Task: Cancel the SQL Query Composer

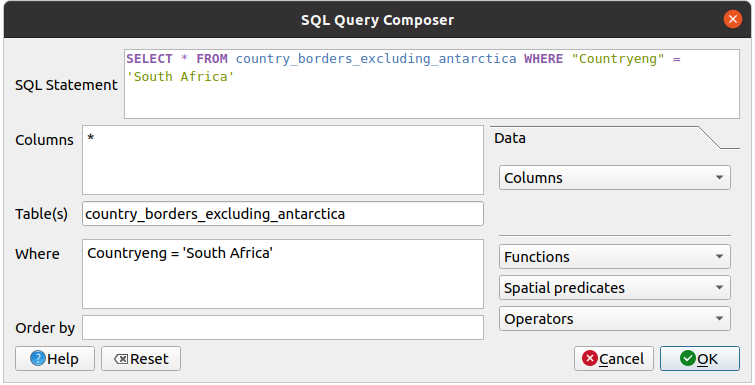Action: pyautogui.click(x=614, y=359)
